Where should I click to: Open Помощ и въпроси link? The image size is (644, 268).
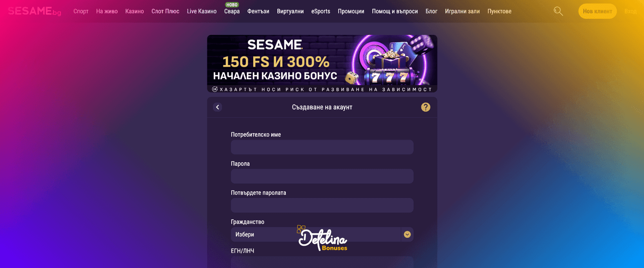point(395,11)
